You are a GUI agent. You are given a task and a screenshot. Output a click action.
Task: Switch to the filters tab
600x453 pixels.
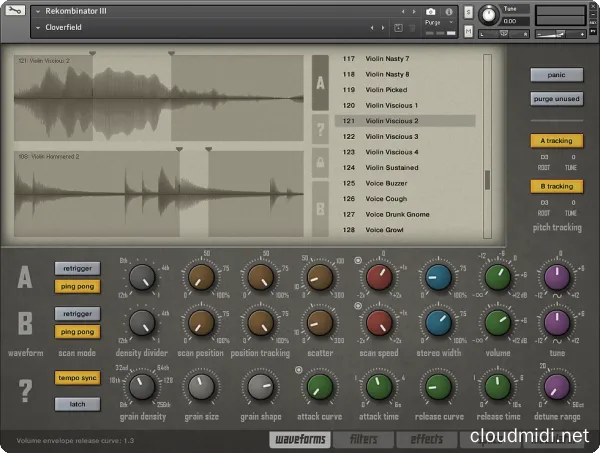coord(364,439)
